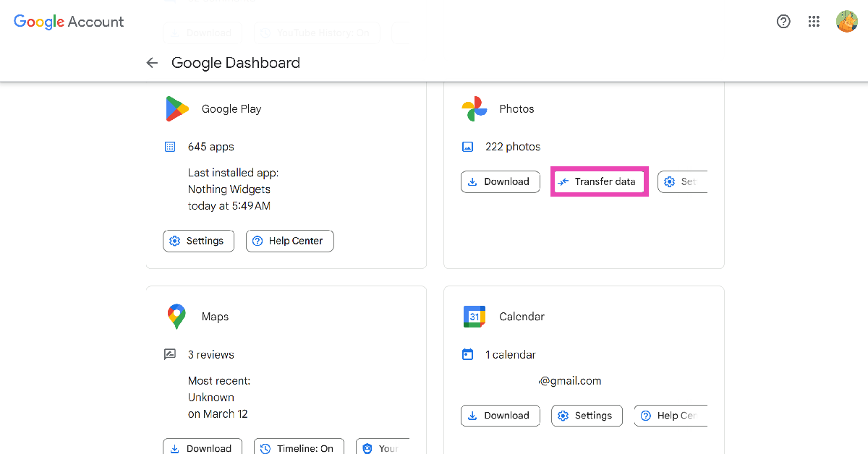Click the gmail.com address in Calendar card
This screenshot has height=454, width=868.
tap(570, 381)
